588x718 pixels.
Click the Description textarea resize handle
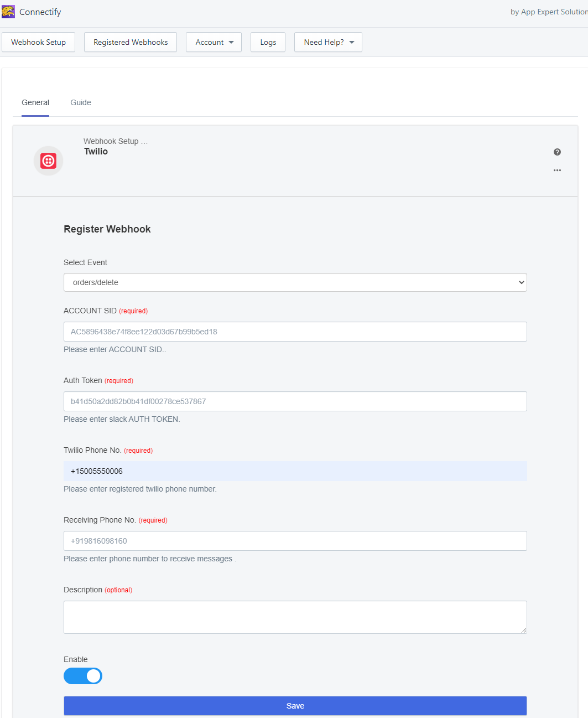[x=524, y=631]
